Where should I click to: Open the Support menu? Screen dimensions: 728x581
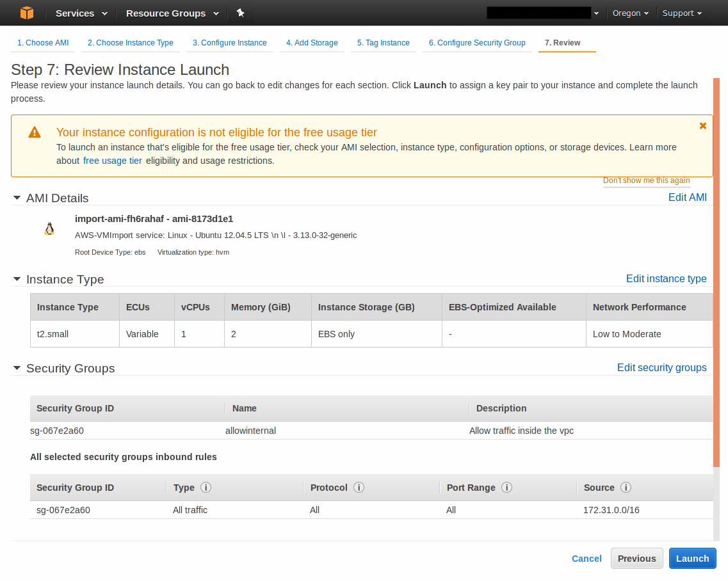point(682,13)
